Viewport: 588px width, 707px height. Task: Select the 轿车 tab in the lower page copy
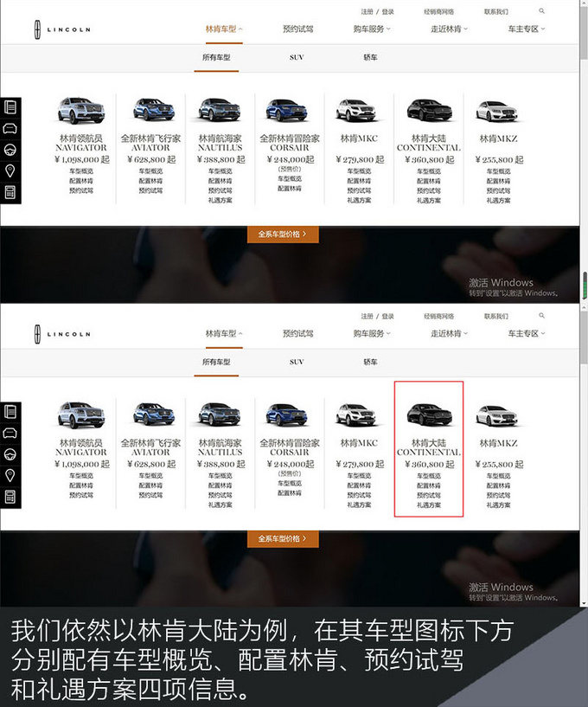(x=370, y=362)
